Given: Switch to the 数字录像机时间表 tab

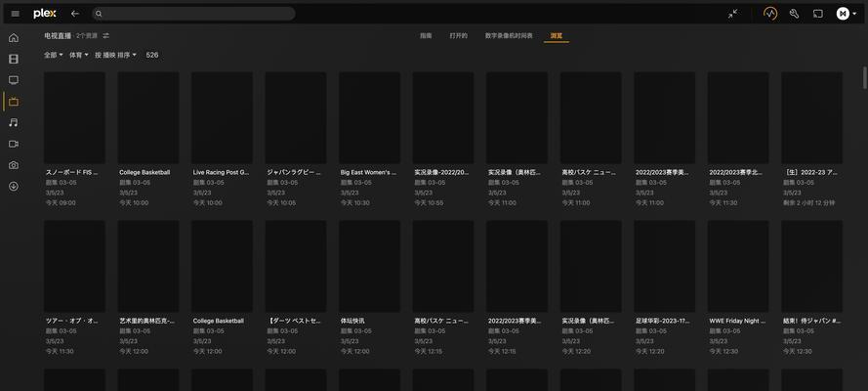Looking at the screenshot, I should pos(509,35).
